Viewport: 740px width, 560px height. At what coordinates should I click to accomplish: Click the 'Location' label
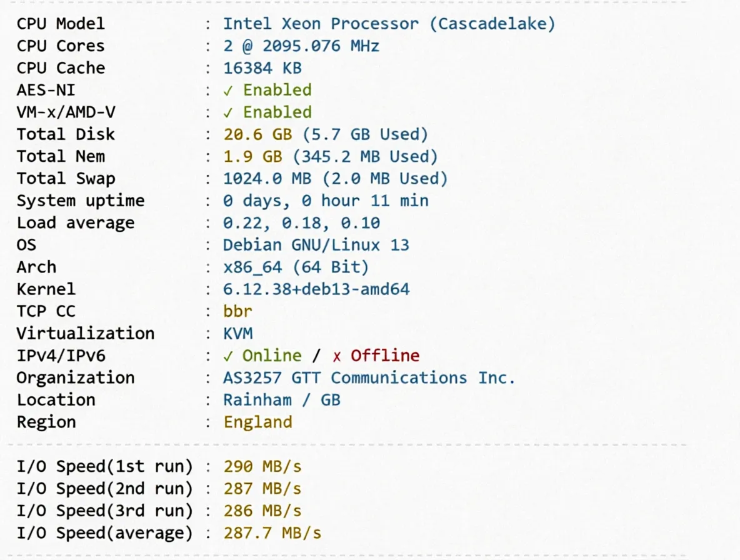tap(56, 399)
